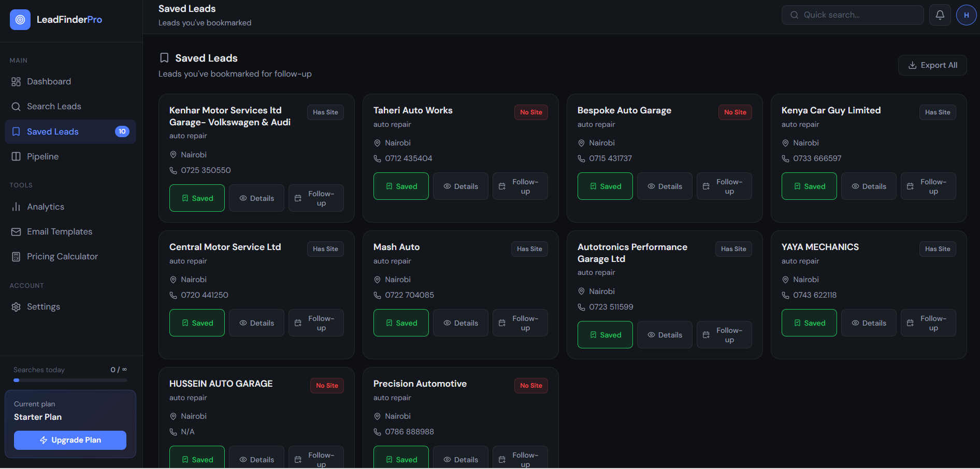Image resolution: width=980 pixels, height=469 pixels.
Task: Unsave the Mash Auto lead
Action: 401,323
